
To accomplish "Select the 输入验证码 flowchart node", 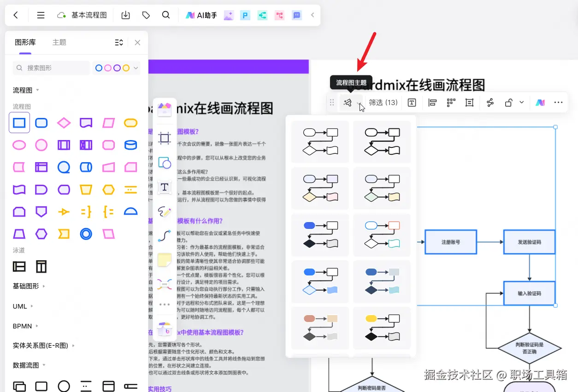I will pyautogui.click(x=529, y=293).
